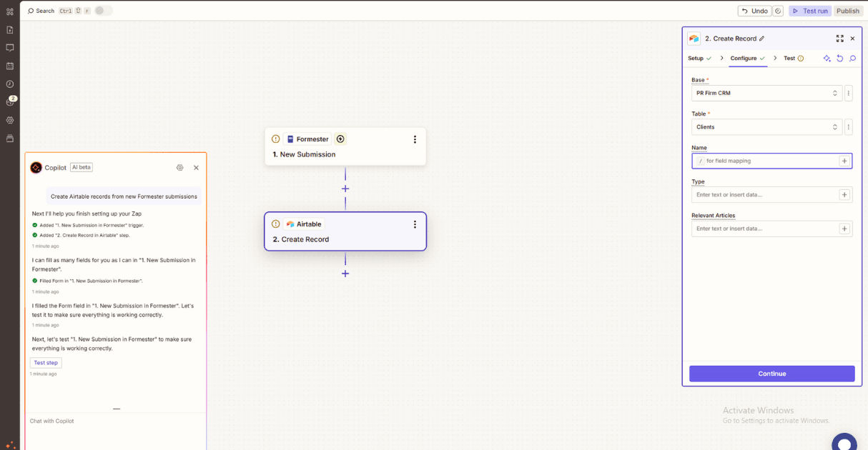Open sidebar icon with badge 2
The width and height of the screenshot is (868, 450).
(x=10, y=101)
